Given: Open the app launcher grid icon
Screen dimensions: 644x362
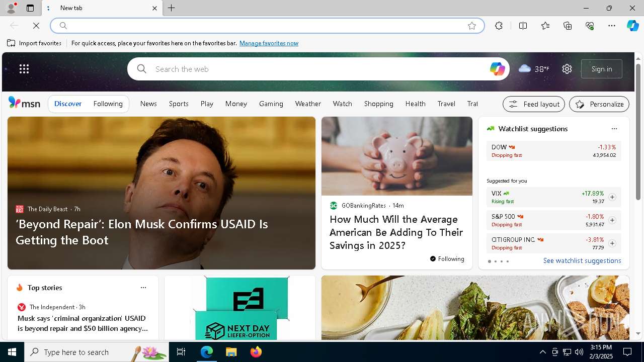Looking at the screenshot, I should point(24,69).
